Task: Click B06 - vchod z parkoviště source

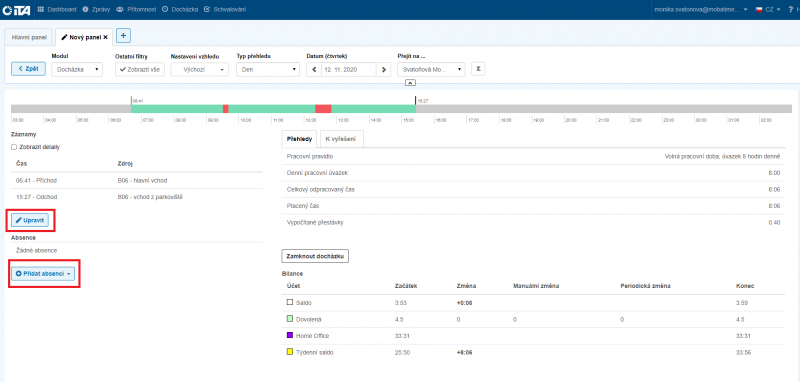Action: pyautogui.click(x=150, y=197)
